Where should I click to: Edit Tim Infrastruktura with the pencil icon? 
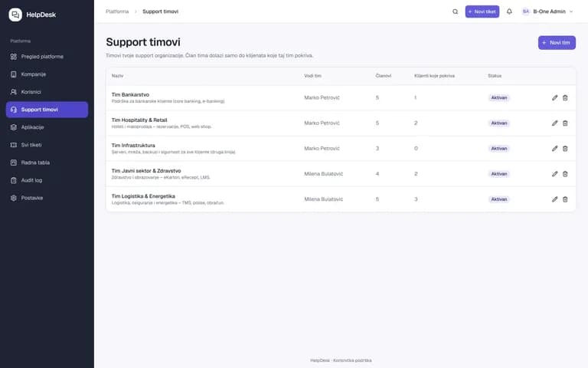click(554, 148)
